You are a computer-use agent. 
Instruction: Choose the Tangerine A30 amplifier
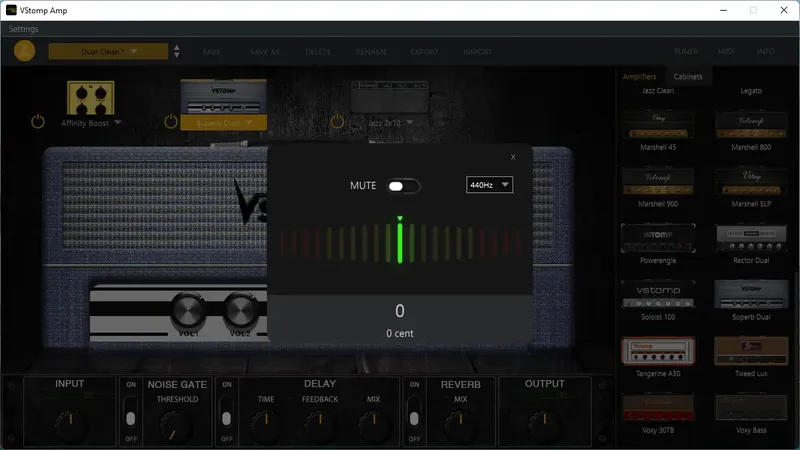[x=658, y=358]
